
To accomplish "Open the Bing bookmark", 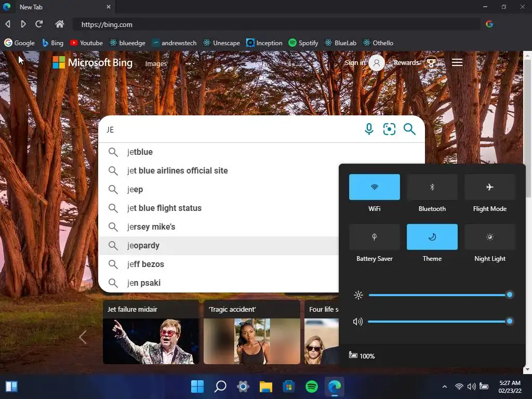I will (x=52, y=43).
